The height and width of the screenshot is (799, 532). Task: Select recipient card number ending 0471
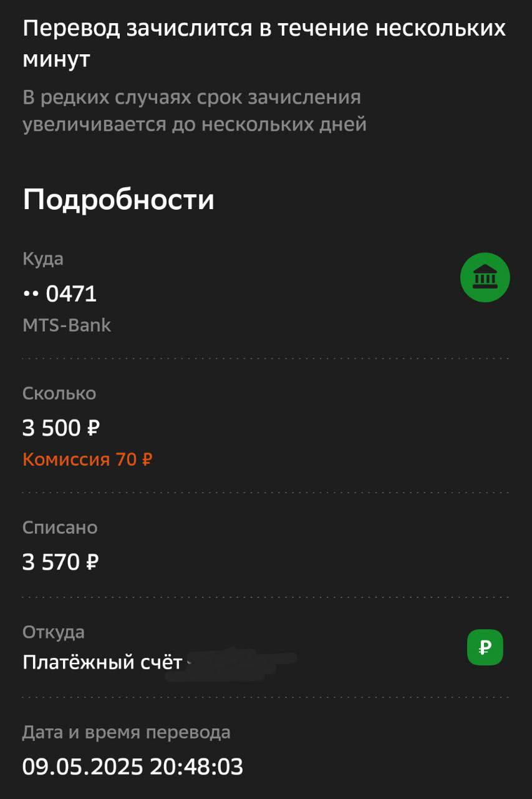(60, 293)
